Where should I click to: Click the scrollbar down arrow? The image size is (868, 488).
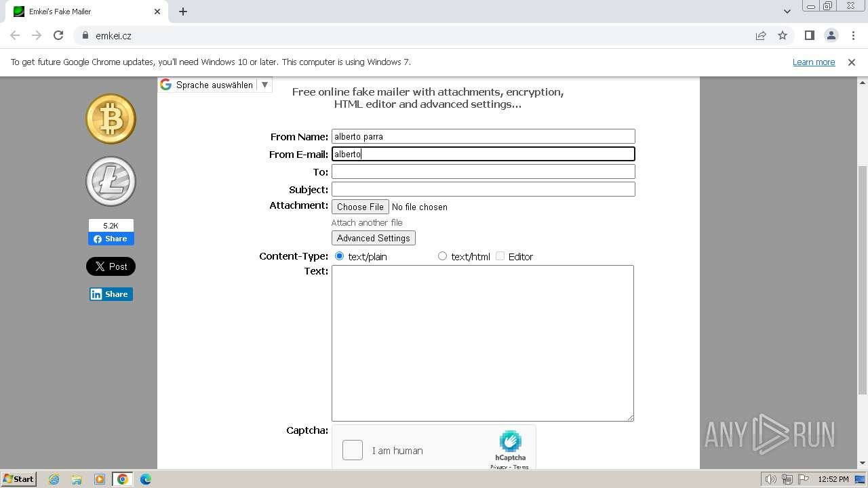[863, 463]
